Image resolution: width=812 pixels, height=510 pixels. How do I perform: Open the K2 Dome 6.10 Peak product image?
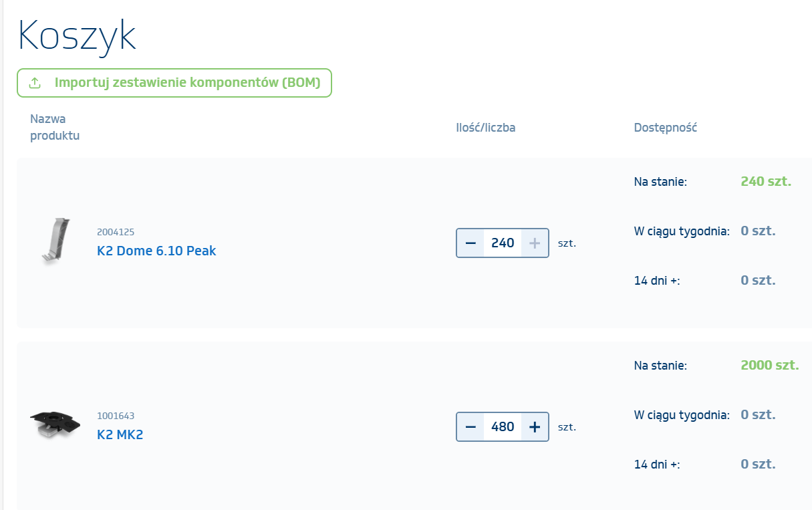(53, 241)
